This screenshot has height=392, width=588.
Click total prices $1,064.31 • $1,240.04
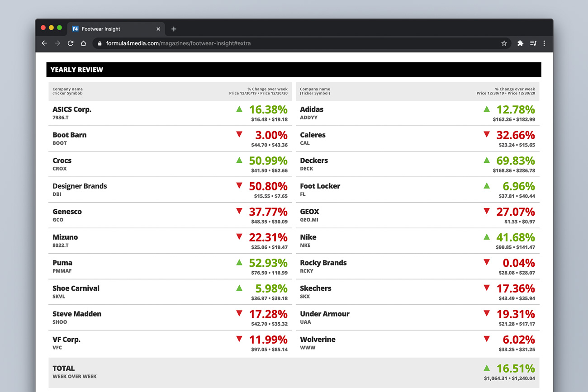tap(509, 378)
